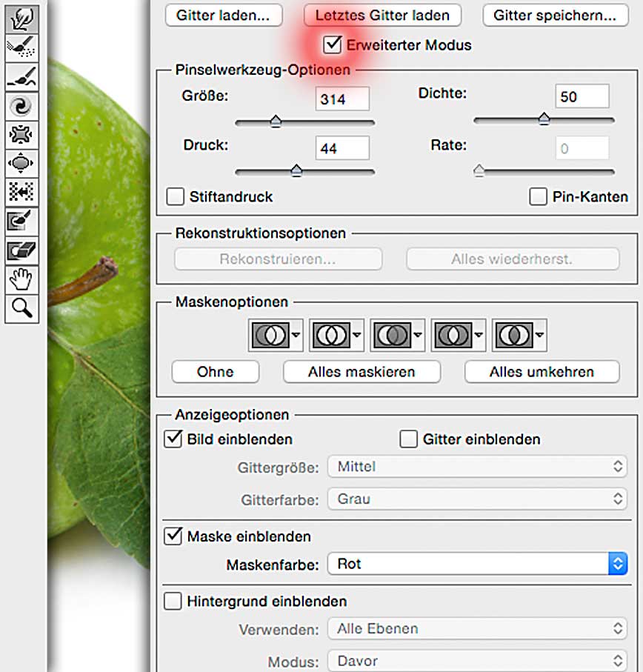643x672 pixels.
Task: Click the Rekonstruieren... button
Action: click(x=278, y=259)
